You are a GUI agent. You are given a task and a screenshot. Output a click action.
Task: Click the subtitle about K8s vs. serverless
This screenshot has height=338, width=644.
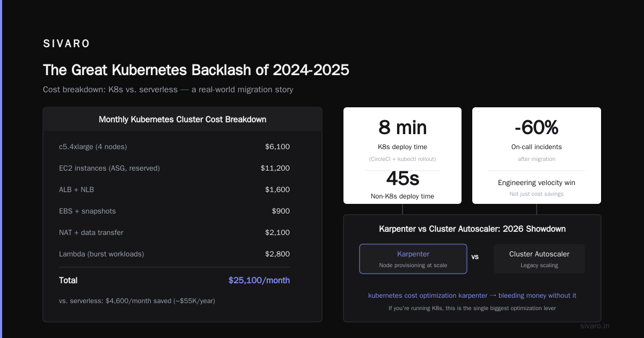coord(168,90)
